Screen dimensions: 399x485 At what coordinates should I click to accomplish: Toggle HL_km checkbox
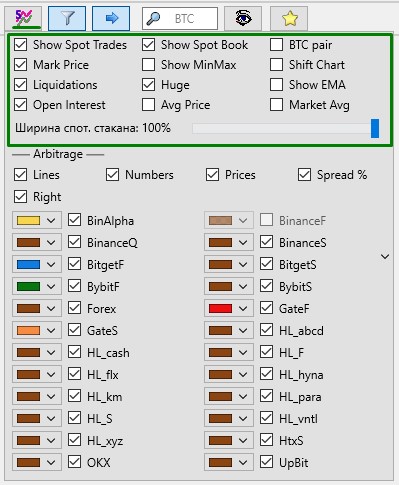coord(74,396)
